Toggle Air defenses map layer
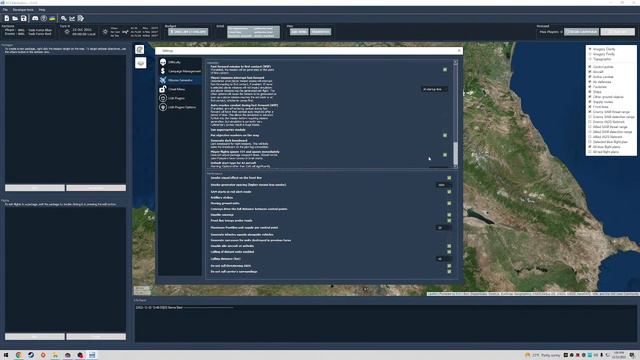Viewport: 640px width, 360px height. (590, 82)
